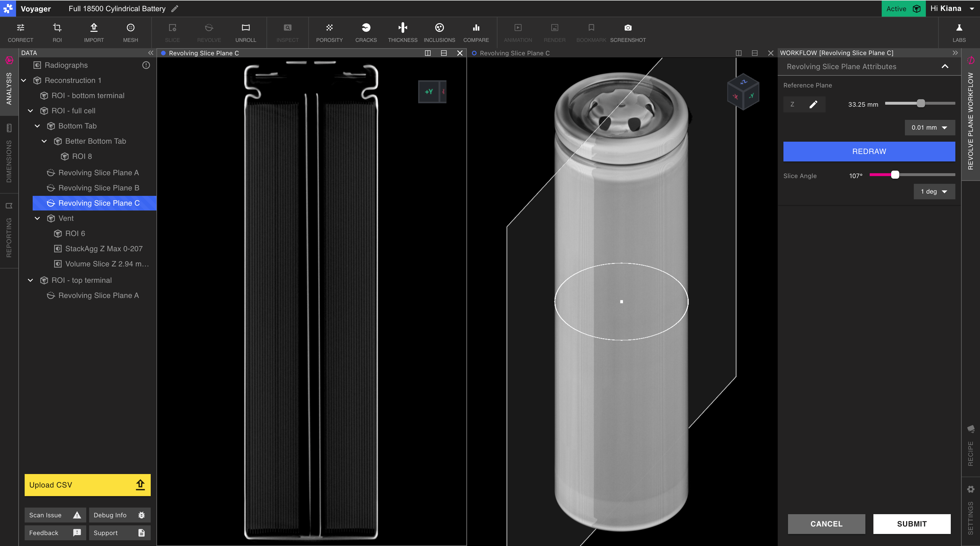Viewport: 980px width, 546px height.
Task: Open the Cracks analysis tool
Action: (366, 32)
